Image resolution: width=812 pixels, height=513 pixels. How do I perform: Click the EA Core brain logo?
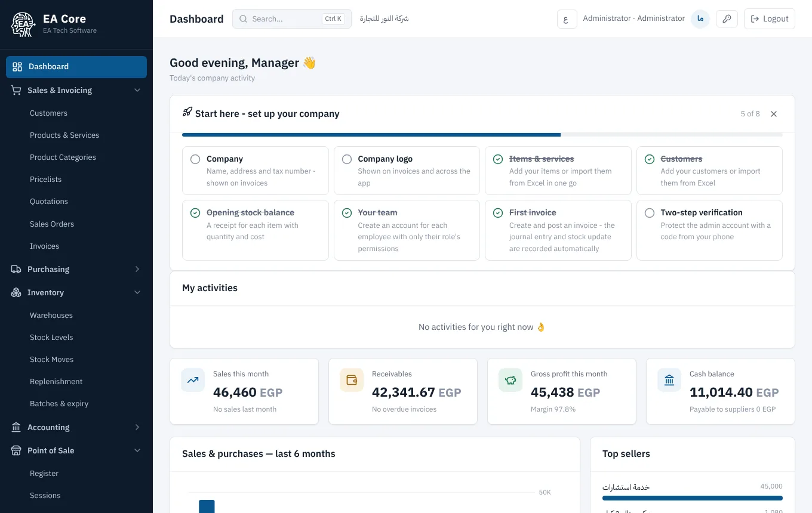tap(23, 24)
